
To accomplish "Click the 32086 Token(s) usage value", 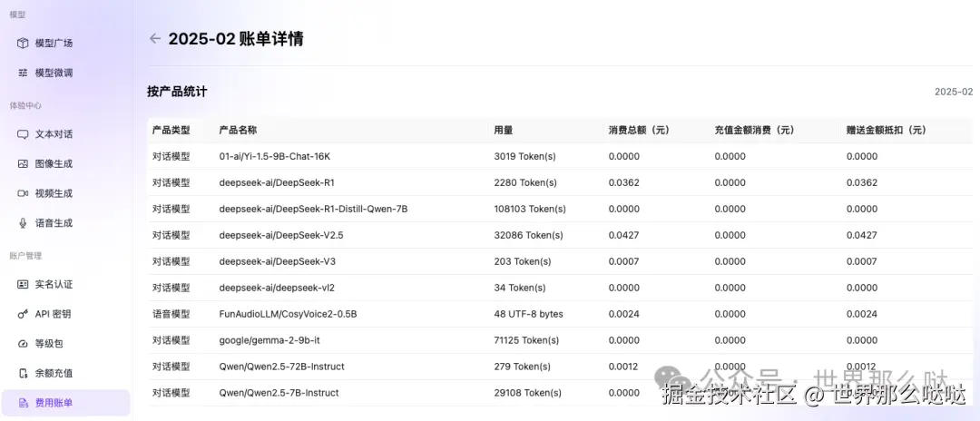I will point(528,235).
